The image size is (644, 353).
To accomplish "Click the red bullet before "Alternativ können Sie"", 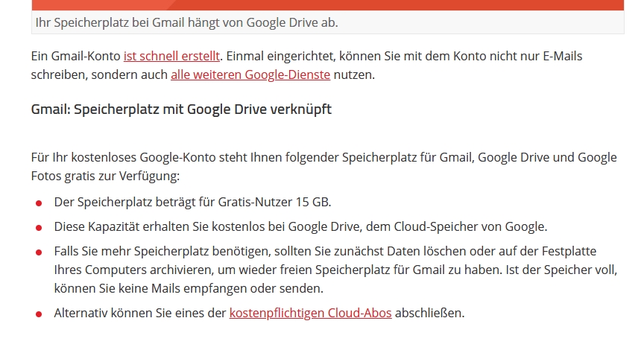I will [x=38, y=314].
